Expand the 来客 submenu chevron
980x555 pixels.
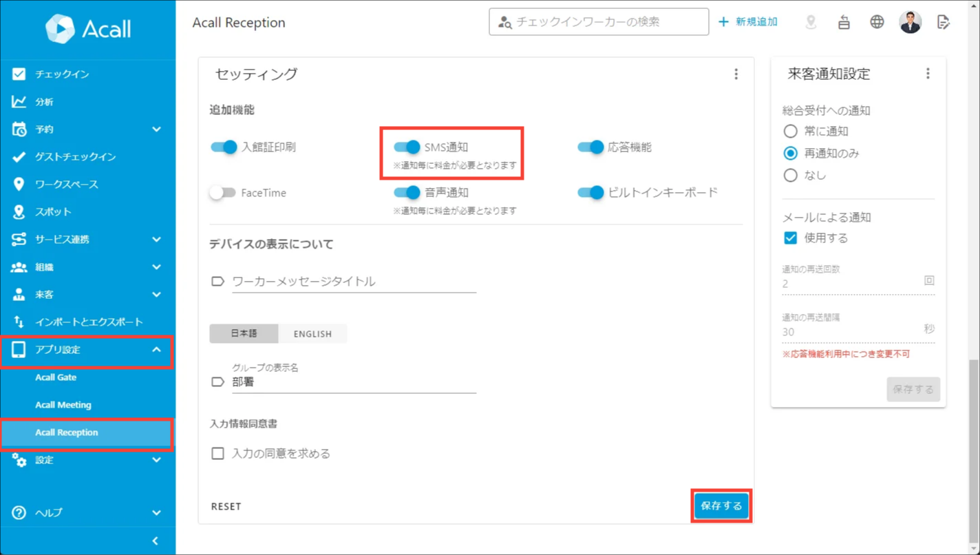(156, 294)
